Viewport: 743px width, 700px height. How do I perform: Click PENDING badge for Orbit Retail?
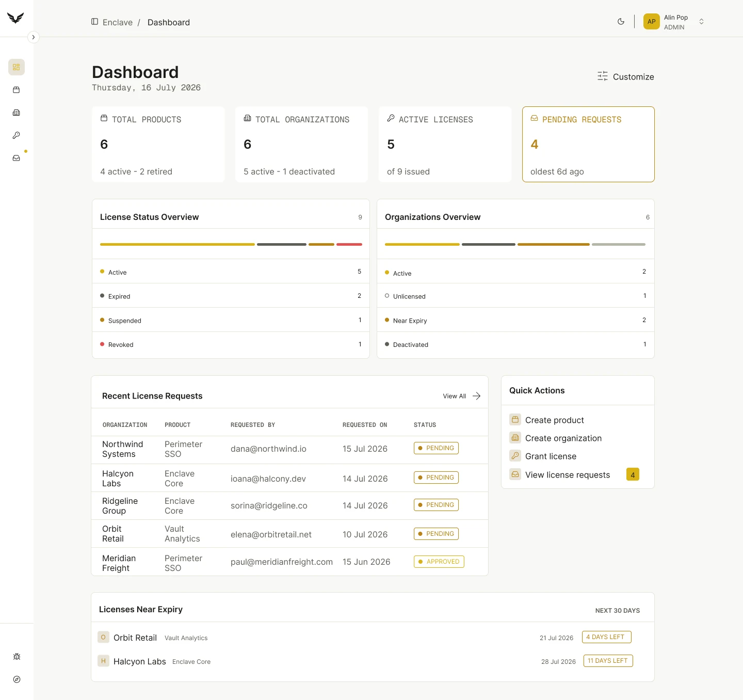tap(436, 534)
